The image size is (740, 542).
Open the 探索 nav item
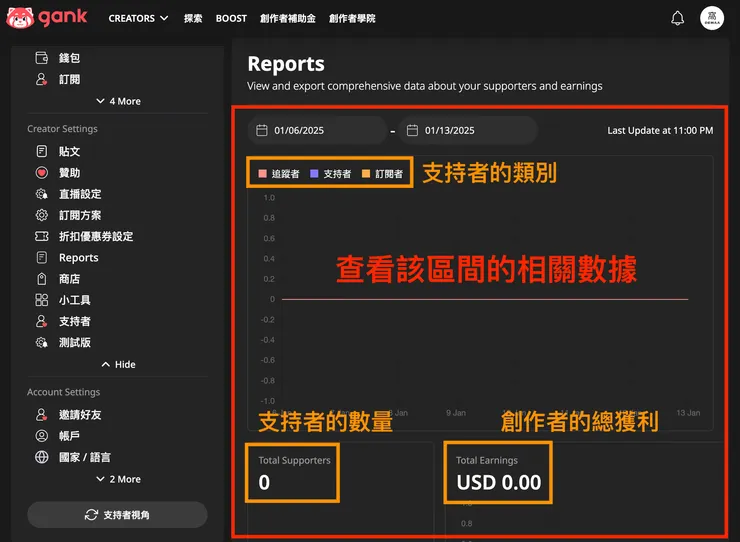[193, 18]
